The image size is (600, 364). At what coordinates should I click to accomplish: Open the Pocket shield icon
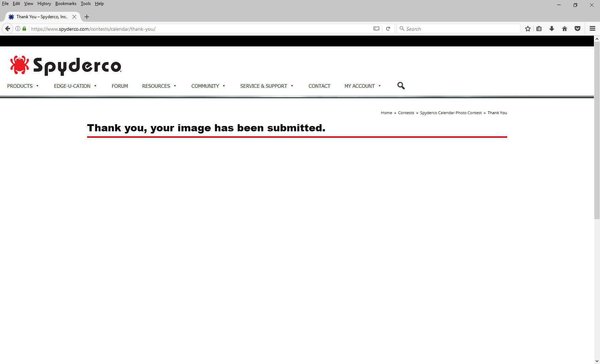click(x=577, y=29)
